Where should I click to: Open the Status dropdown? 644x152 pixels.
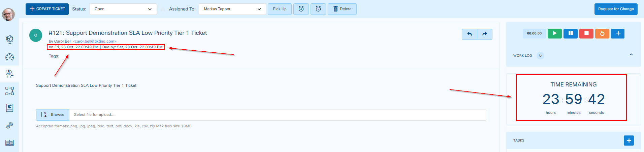click(123, 9)
